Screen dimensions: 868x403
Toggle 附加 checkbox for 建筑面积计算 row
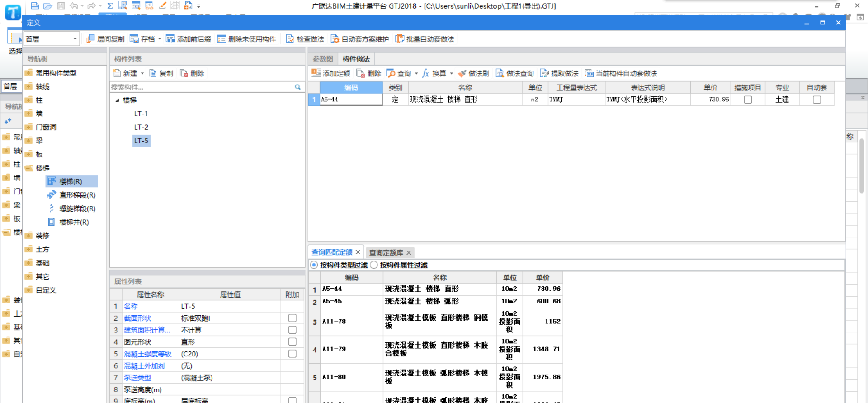(x=292, y=330)
